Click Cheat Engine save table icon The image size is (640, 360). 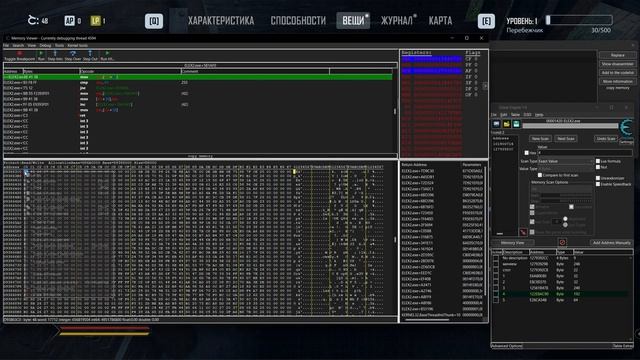click(516, 124)
